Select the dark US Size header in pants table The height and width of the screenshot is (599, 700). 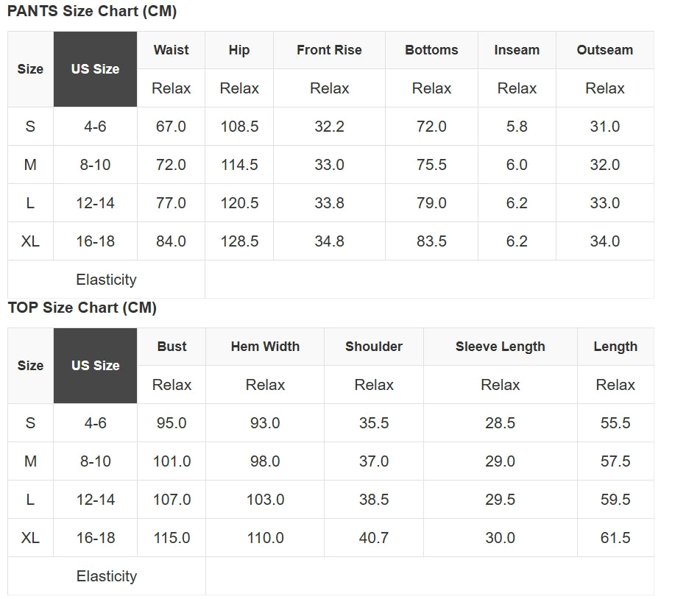(x=95, y=69)
